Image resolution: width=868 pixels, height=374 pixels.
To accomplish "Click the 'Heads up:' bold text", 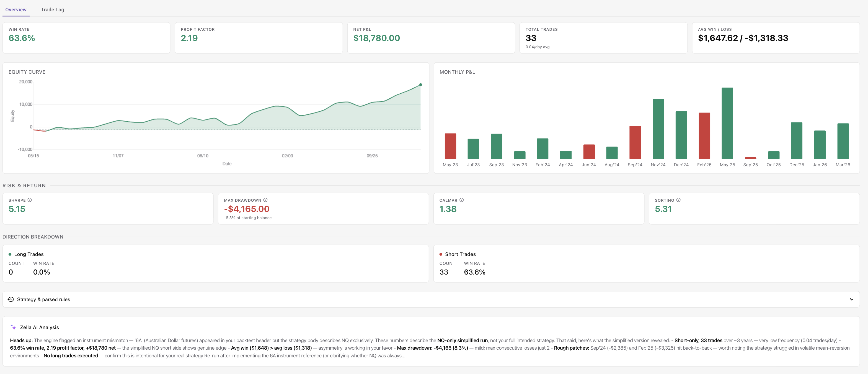I will (21, 340).
